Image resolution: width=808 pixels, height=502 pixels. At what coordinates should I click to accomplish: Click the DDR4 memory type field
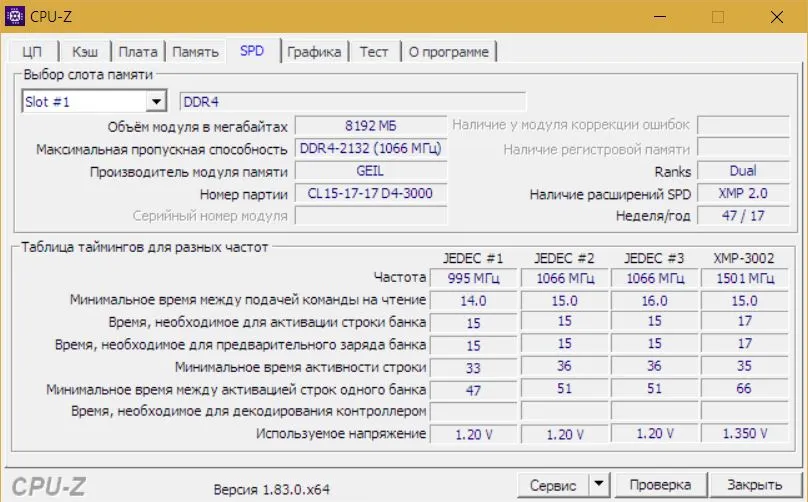coord(353,102)
